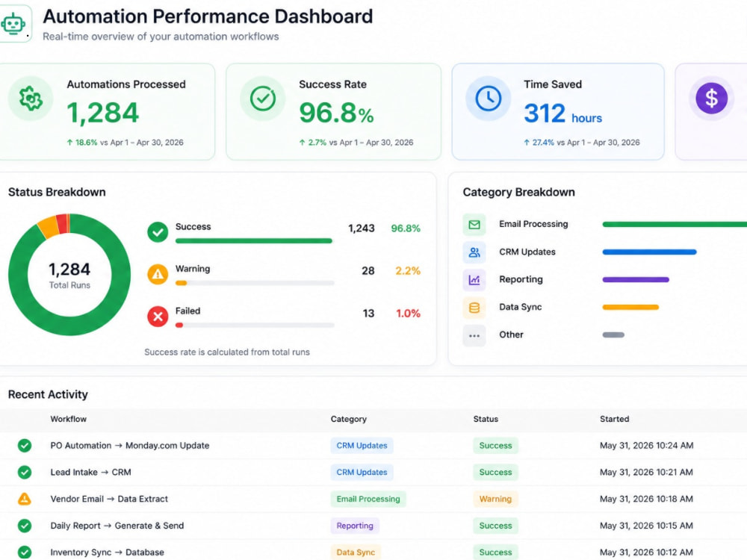Click the Automations Processed gear icon
The image size is (747, 560).
pos(31,99)
